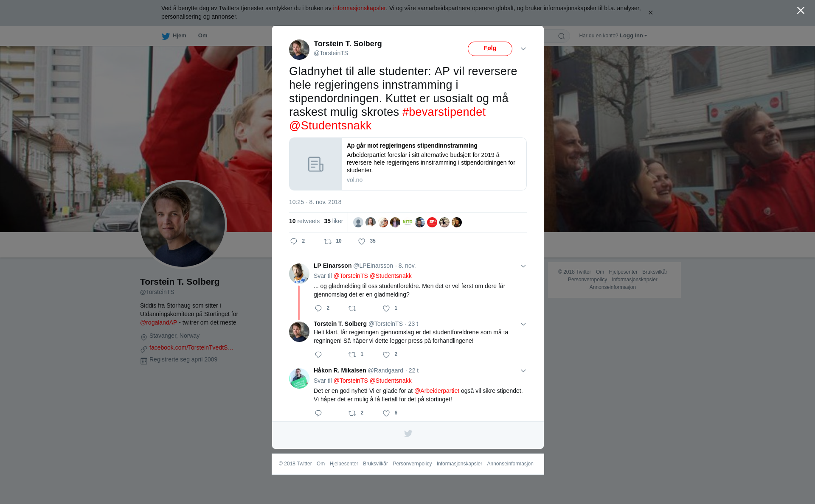Screen dimensions: 815x504
Task: Click the search magnifier icon
Action: coord(562,36)
